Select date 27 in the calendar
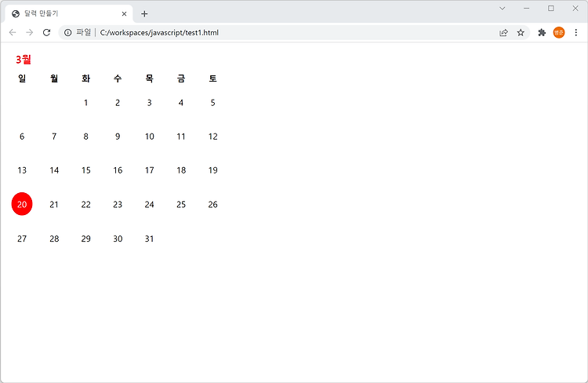Screen dimensions: 588x383 [22, 239]
